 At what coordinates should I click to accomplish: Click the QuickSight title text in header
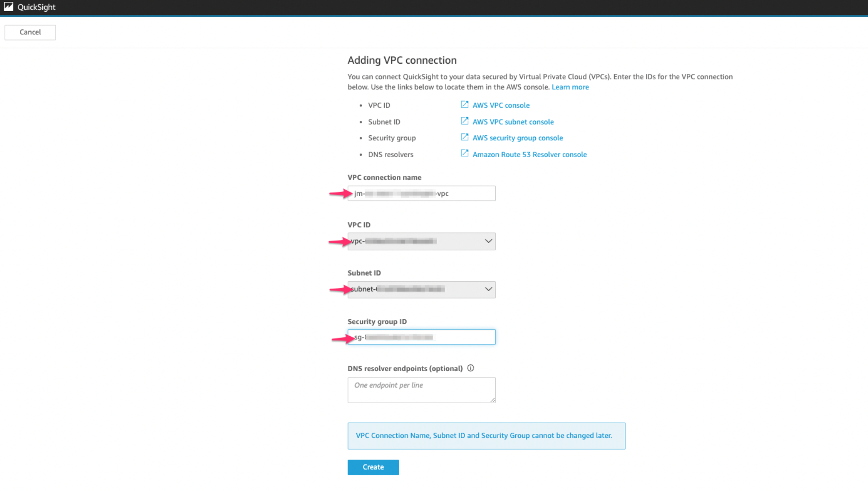[36, 7]
